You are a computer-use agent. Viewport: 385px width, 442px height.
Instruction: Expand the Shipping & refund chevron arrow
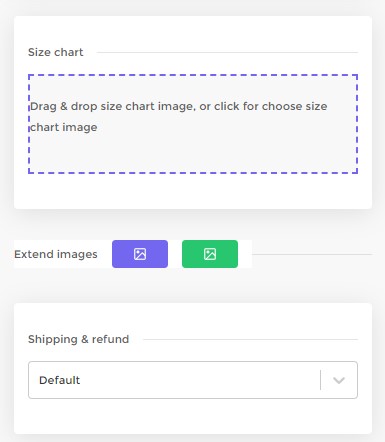click(339, 380)
